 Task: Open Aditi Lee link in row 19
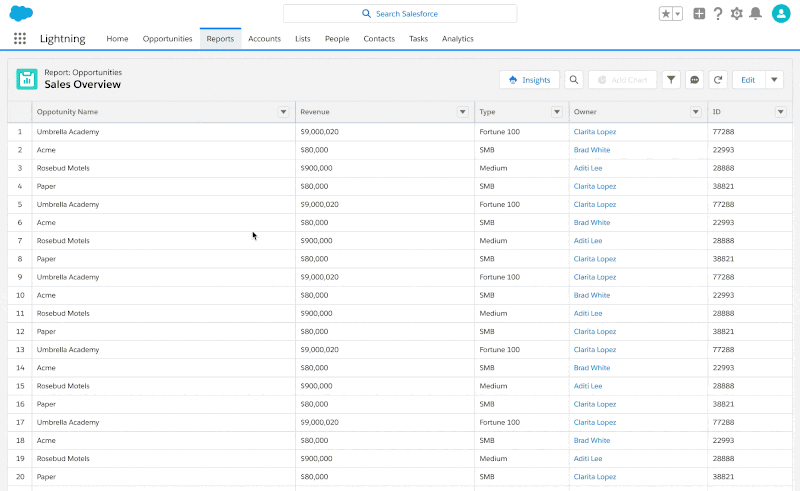tap(588, 458)
